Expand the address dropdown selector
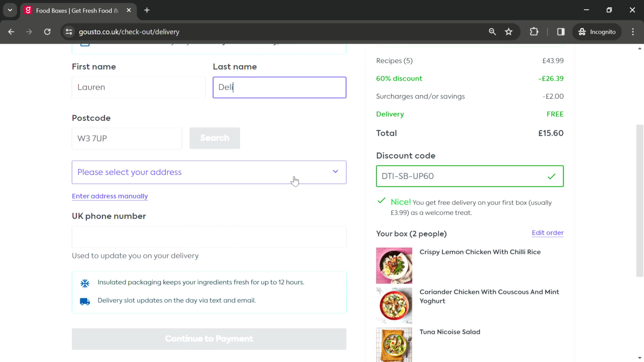 [336, 172]
